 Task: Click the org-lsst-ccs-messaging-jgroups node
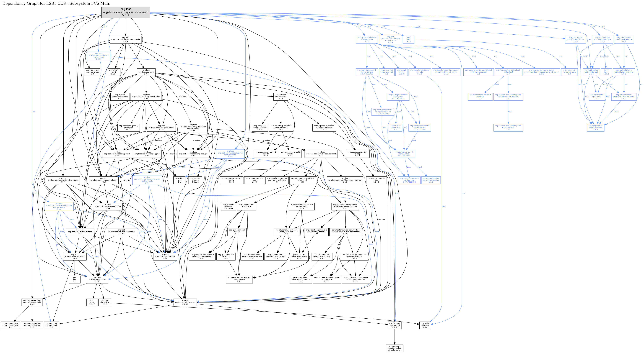pyautogui.click(x=193, y=154)
